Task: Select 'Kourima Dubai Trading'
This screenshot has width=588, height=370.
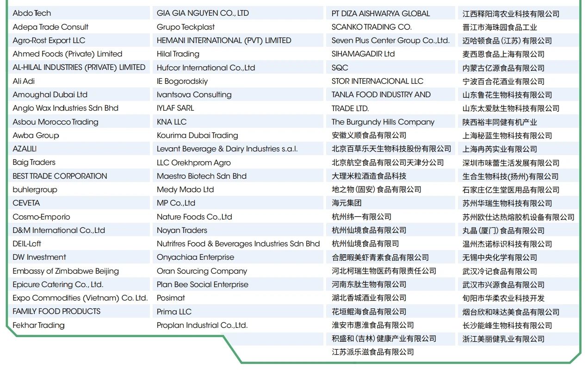Action: tap(198, 135)
